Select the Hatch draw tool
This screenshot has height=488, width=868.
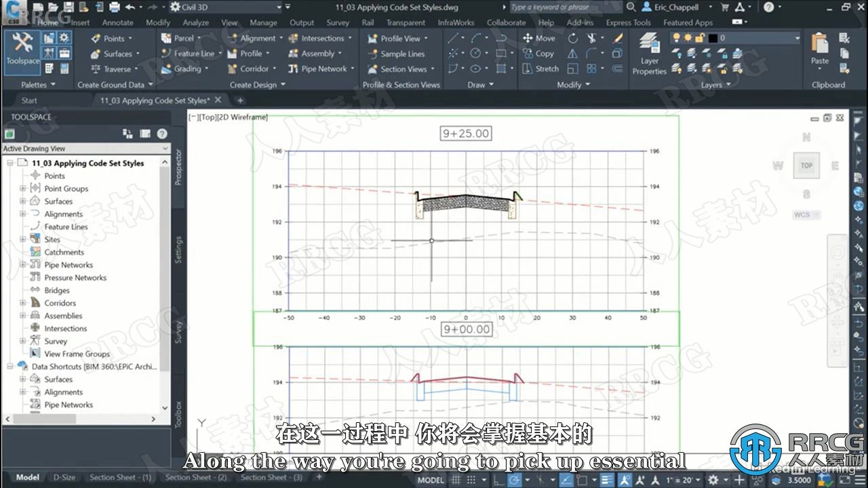click(x=501, y=68)
